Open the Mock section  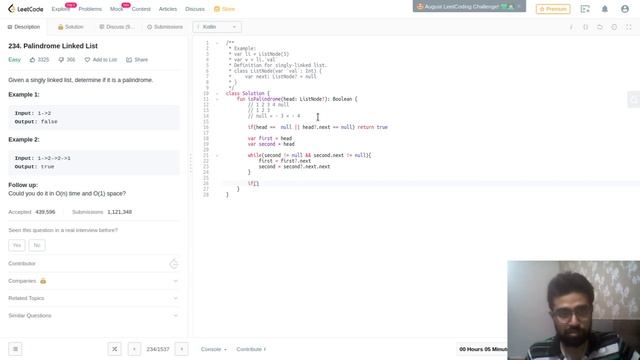pos(116,9)
